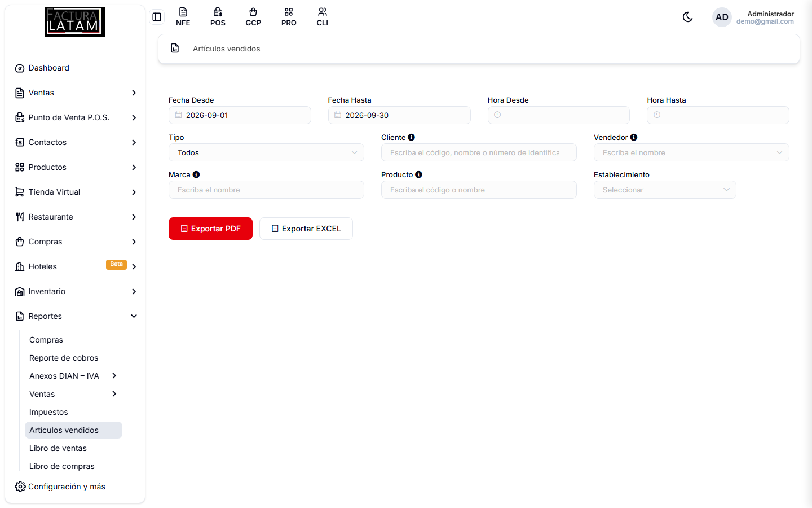Expand the Punto de Venta P.O.S. menu
The image size is (812, 508).
76,117
